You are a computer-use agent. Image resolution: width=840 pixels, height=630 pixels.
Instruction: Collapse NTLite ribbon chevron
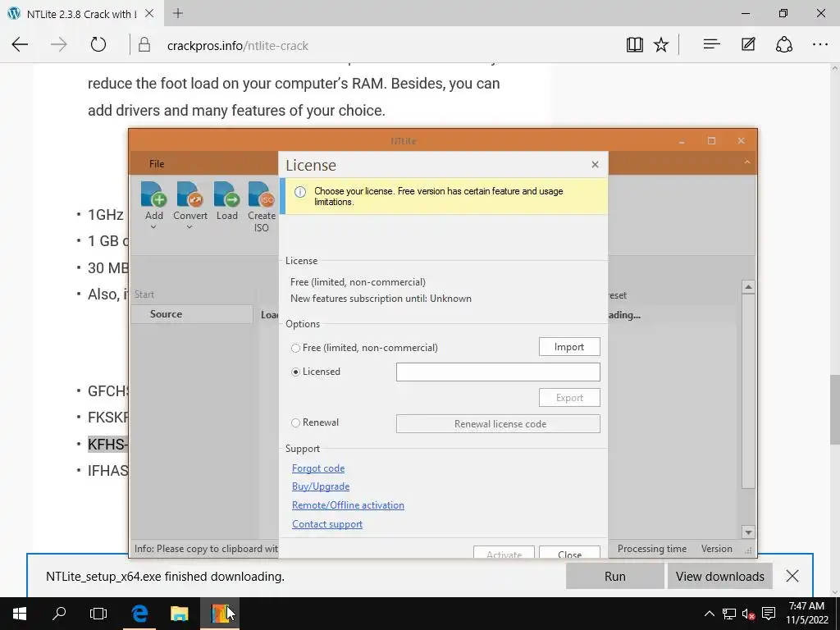click(x=746, y=162)
